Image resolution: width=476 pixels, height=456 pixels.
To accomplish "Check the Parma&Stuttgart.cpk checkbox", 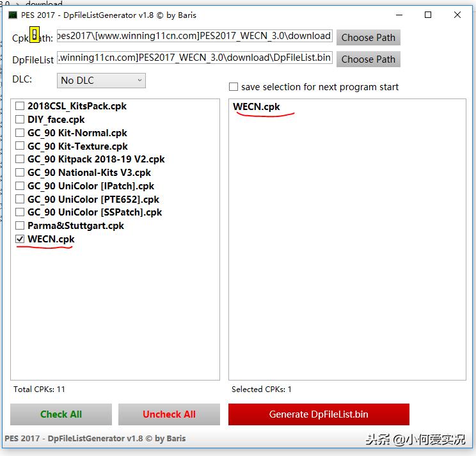I will tap(20, 225).
